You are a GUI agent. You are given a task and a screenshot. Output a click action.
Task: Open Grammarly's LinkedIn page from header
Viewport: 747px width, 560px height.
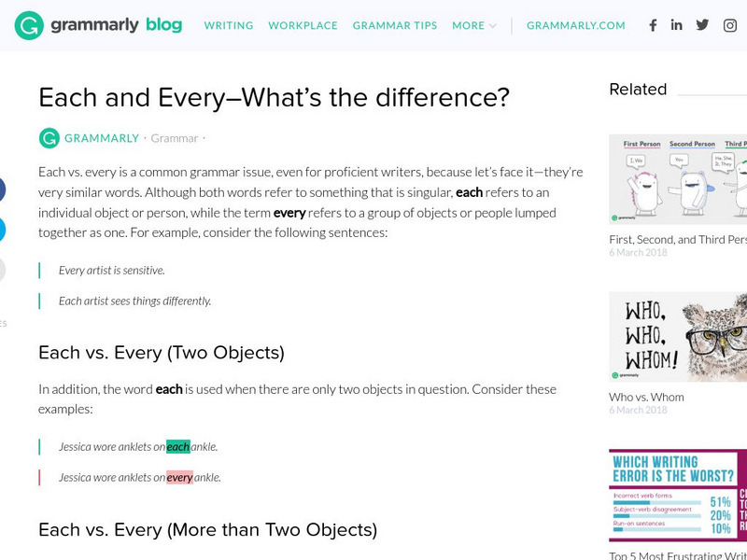[677, 25]
